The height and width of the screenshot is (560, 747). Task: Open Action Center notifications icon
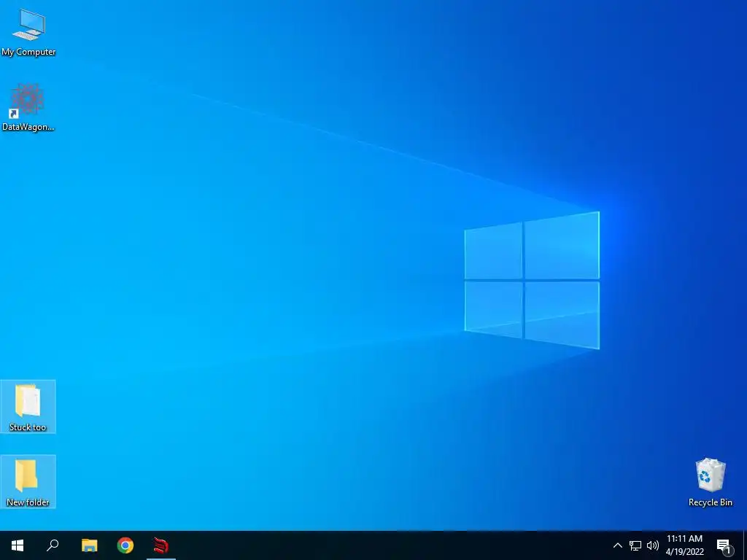(x=724, y=545)
